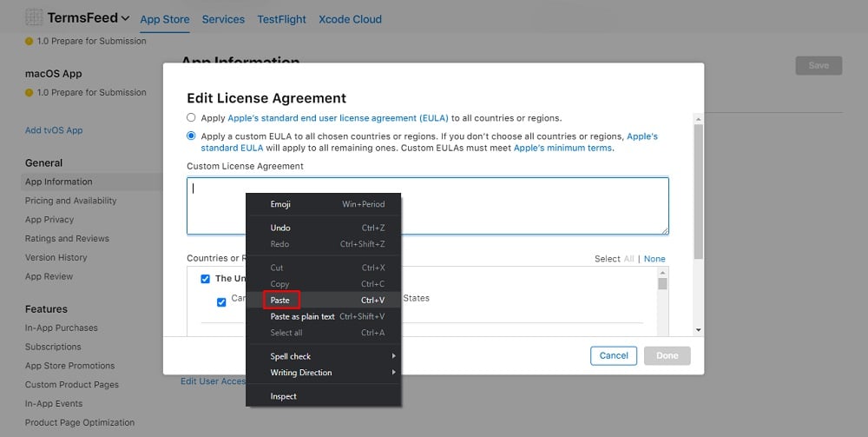Choose Undo in the context menu
This screenshot has width=868, height=437.
click(323, 228)
